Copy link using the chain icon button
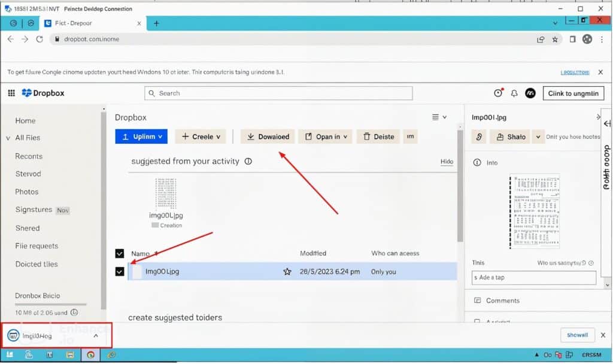The width and height of the screenshot is (613, 364). pyautogui.click(x=479, y=137)
